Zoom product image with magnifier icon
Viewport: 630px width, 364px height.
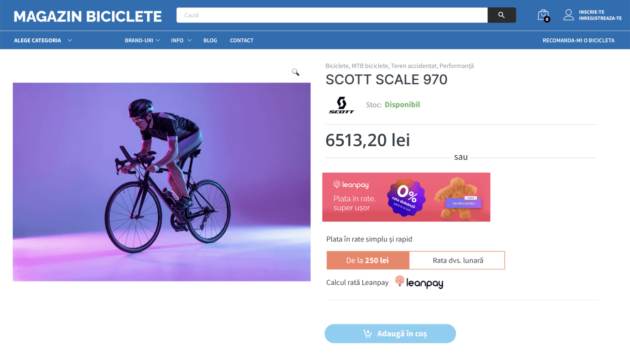295,72
